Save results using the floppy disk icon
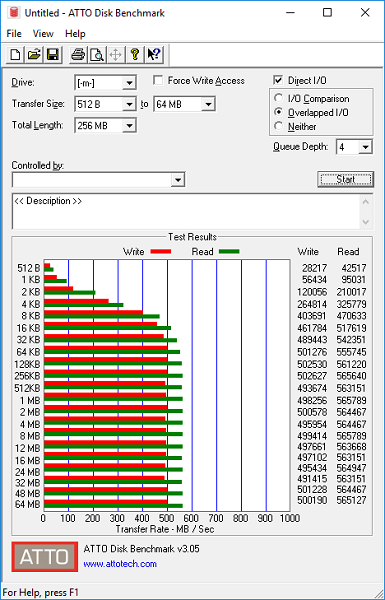The image size is (385, 600). click(x=52, y=55)
